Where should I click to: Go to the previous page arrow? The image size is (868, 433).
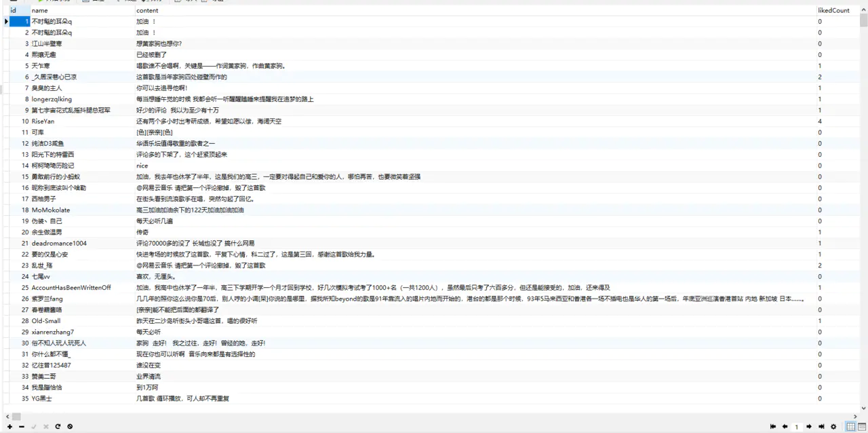tap(785, 427)
